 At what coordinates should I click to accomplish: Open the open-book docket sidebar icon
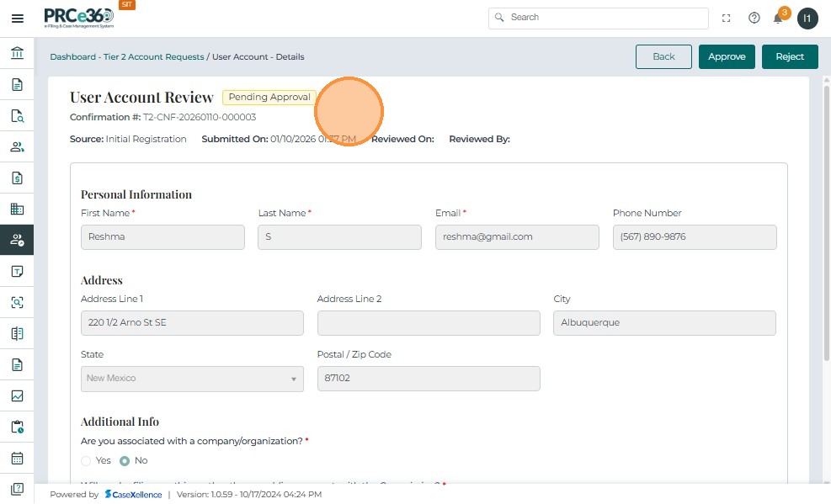pos(17,333)
